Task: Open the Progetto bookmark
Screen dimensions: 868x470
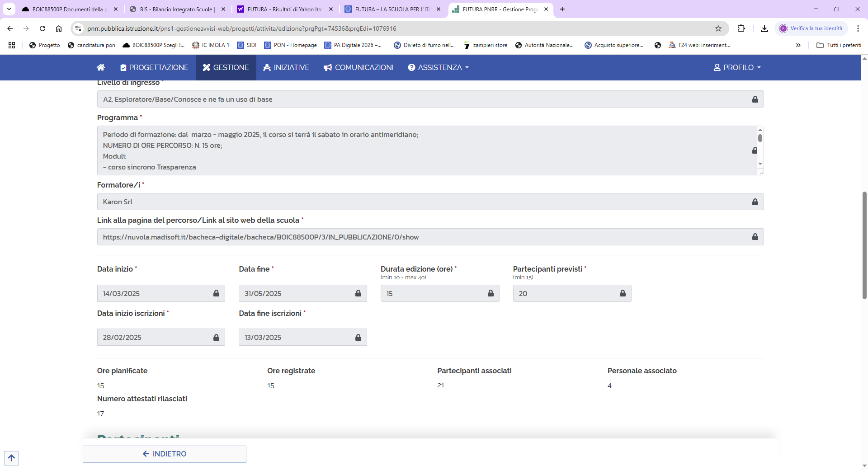Action: tap(44, 45)
